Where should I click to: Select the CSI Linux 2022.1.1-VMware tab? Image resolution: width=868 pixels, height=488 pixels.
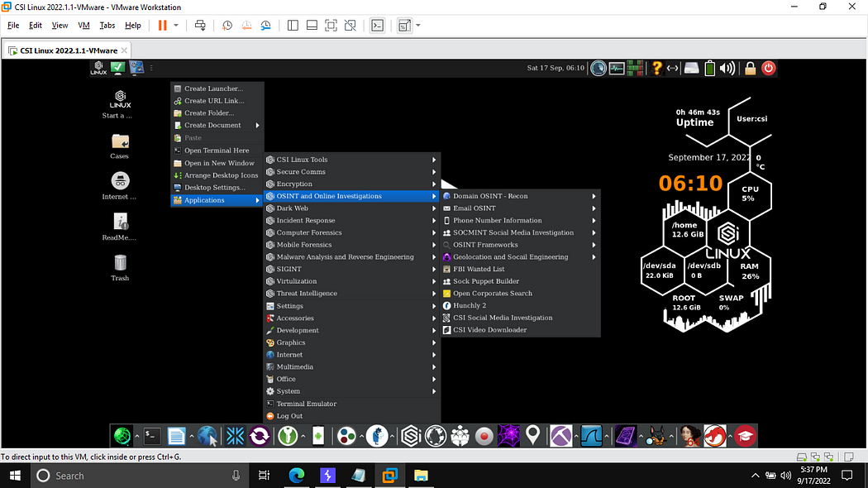(x=66, y=50)
